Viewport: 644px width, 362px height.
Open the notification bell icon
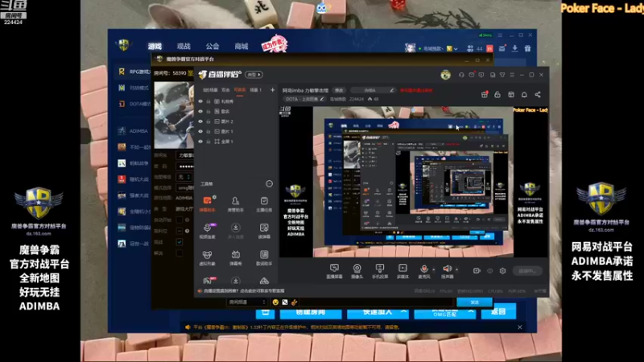coord(524,94)
